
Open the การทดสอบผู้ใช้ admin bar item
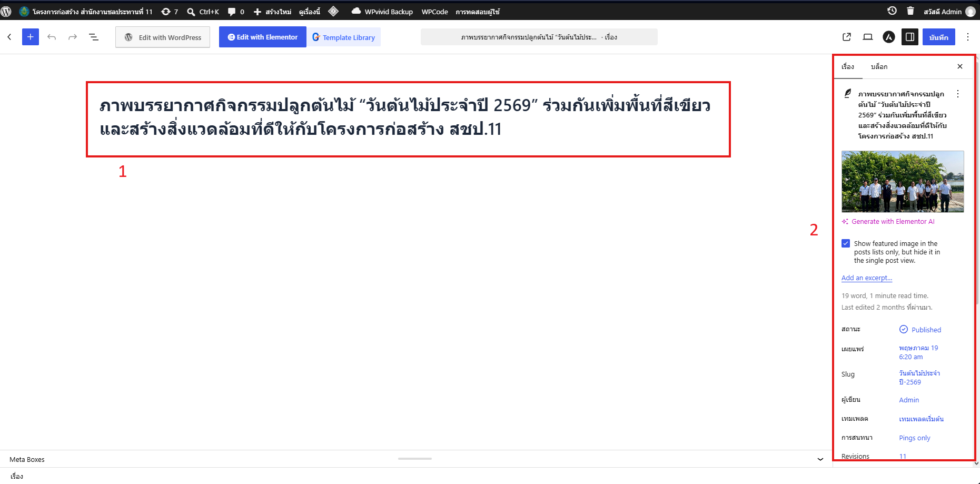point(478,11)
